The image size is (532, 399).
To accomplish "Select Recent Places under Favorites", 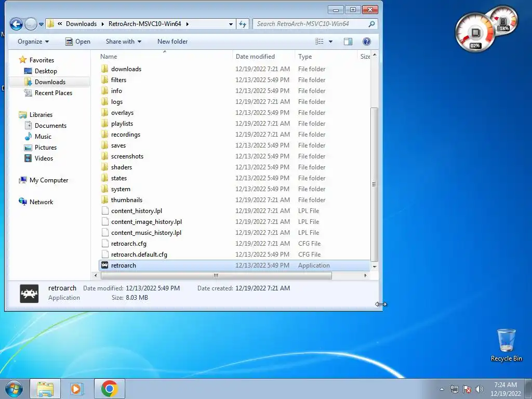I will point(54,92).
